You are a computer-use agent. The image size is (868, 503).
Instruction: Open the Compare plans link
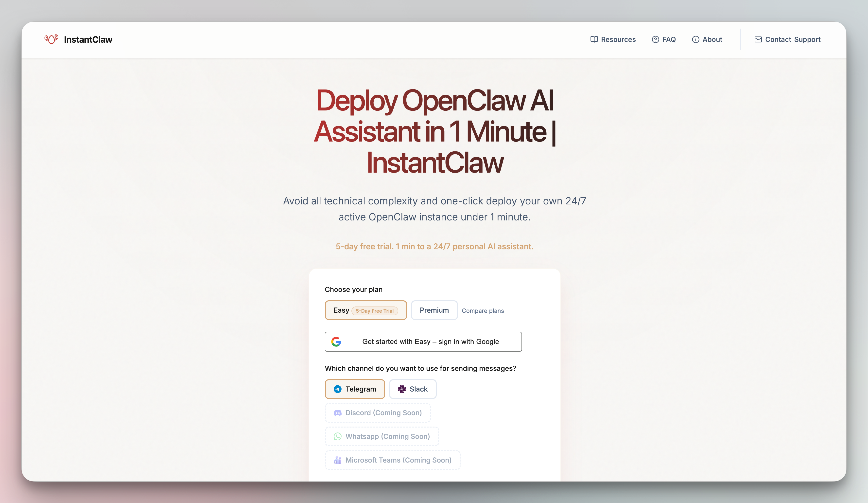point(483,310)
